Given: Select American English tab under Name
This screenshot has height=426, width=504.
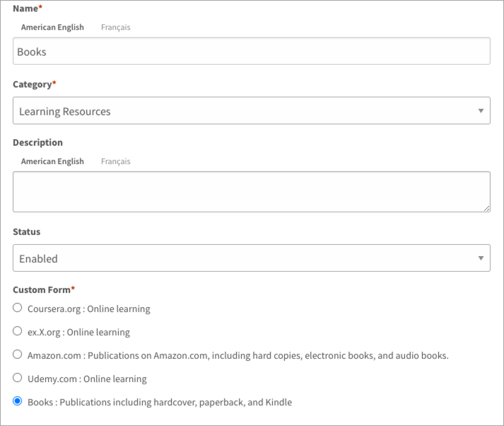Looking at the screenshot, I should pos(52,27).
